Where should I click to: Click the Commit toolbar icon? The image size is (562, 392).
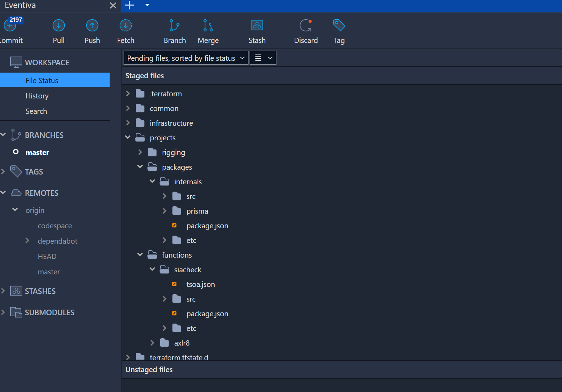point(9,25)
